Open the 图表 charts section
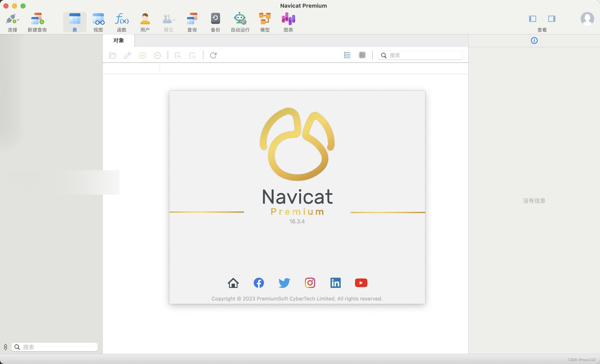The width and height of the screenshot is (600, 364). [288, 22]
